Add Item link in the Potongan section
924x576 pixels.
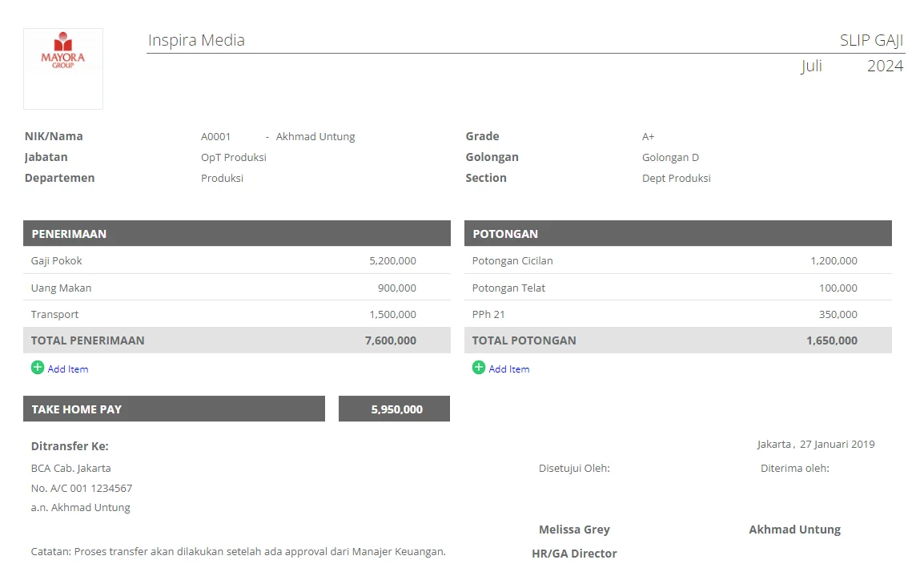click(x=509, y=369)
